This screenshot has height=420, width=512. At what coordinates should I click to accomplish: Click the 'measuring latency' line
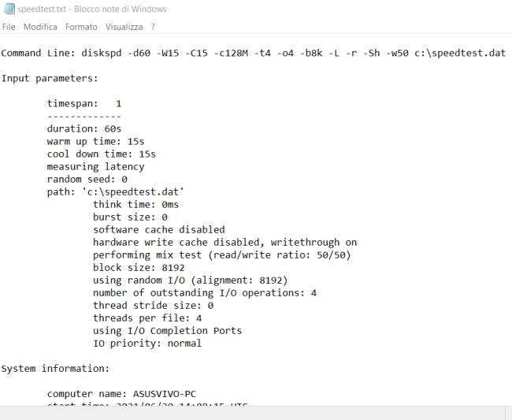coord(95,166)
